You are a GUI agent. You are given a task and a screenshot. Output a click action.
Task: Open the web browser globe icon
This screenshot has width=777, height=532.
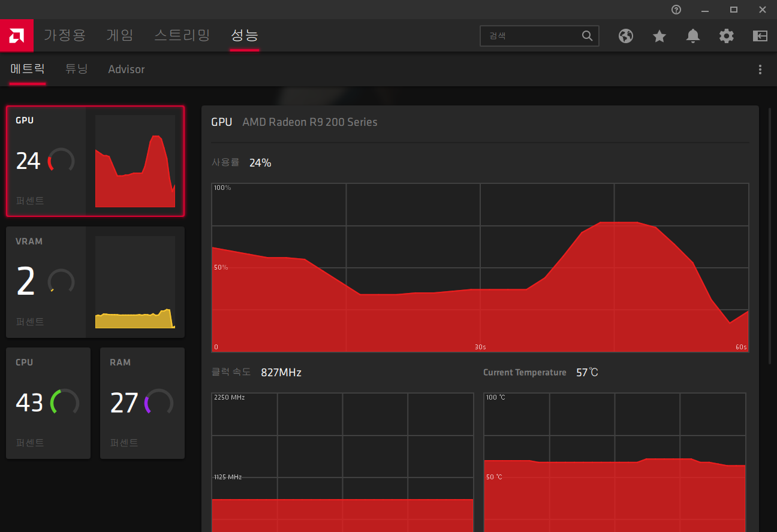(x=626, y=36)
